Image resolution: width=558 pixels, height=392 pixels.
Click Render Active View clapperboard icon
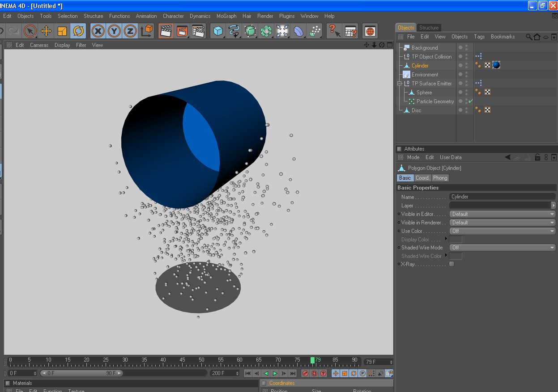166,31
